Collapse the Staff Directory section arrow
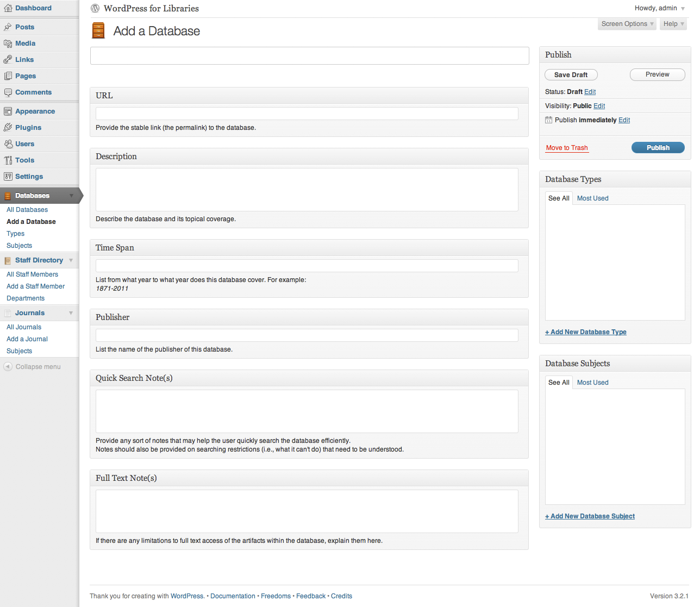The width and height of the screenshot is (700, 607). tap(71, 260)
